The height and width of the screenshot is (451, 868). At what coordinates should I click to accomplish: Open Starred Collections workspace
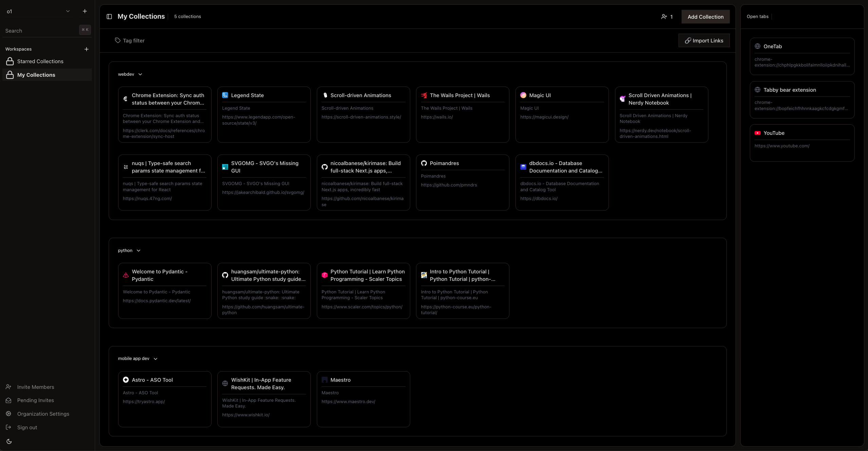click(x=47, y=61)
